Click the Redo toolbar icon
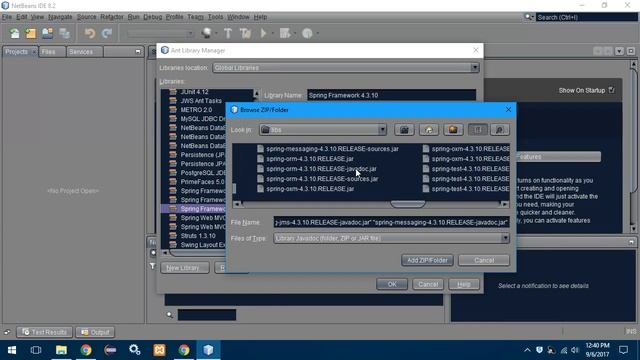Screen dimensions: 640x360 point(107,33)
